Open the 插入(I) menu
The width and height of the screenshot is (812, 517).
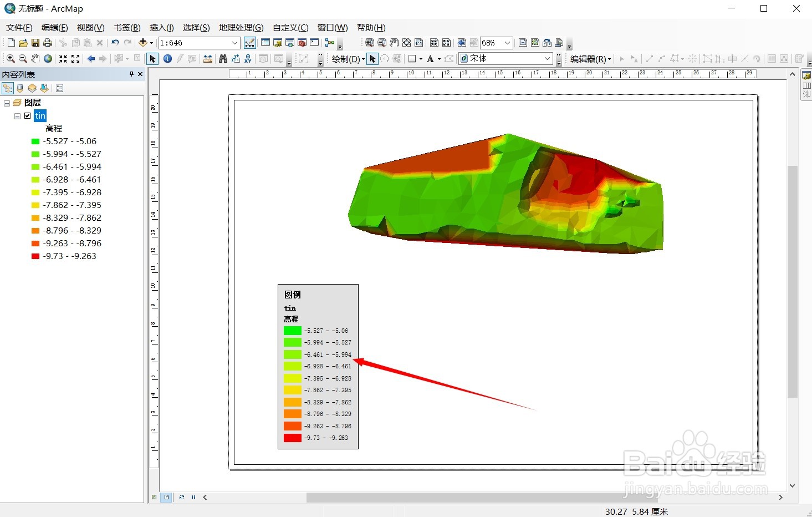(161, 27)
